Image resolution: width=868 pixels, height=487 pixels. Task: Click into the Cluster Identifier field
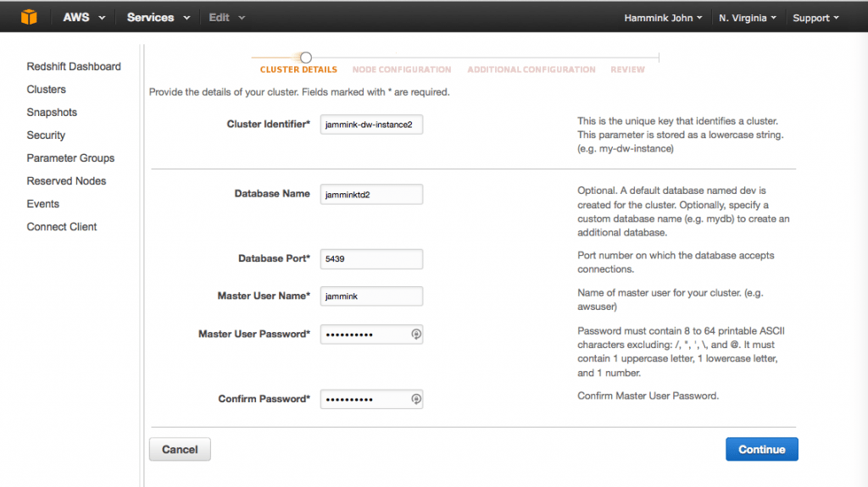371,125
